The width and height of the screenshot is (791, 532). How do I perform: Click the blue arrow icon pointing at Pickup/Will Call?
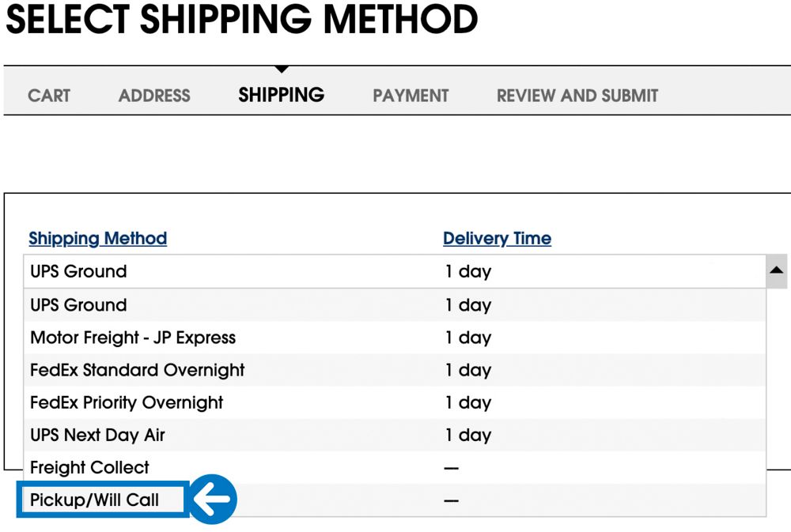(215, 500)
